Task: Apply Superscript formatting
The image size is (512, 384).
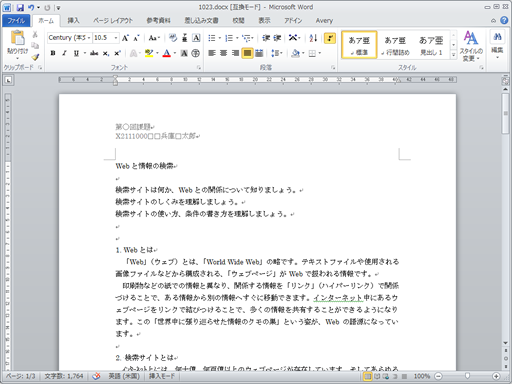Action: coord(117,53)
